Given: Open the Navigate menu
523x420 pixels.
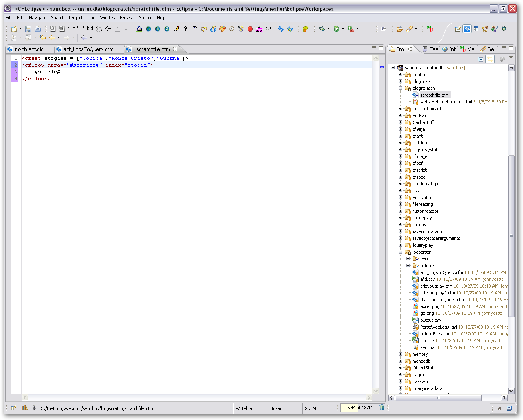Looking at the screenshot, I should (38, 18).
